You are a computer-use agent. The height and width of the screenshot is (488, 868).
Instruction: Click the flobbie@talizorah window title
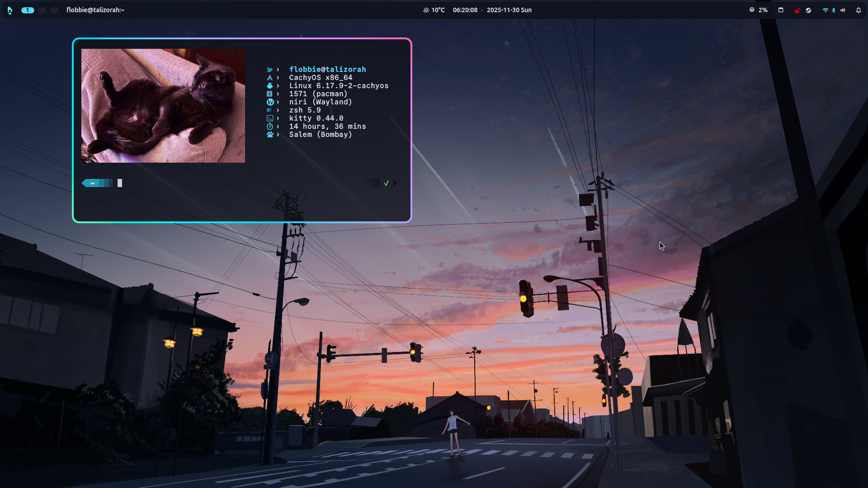coord(95,10)
